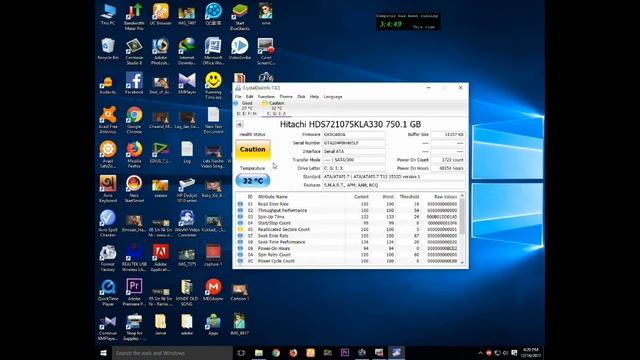Screen dimensions: 640x360
Task: Click the Power On Hours value field
Action: pyautogui.click(x=448, y=168)
